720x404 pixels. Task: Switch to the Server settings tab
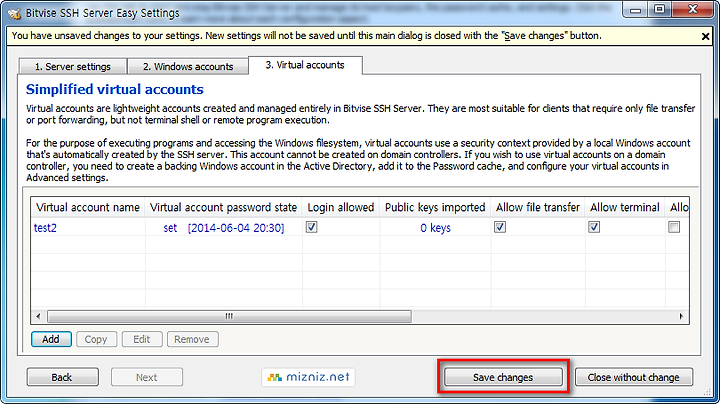(x=73, y=67)
